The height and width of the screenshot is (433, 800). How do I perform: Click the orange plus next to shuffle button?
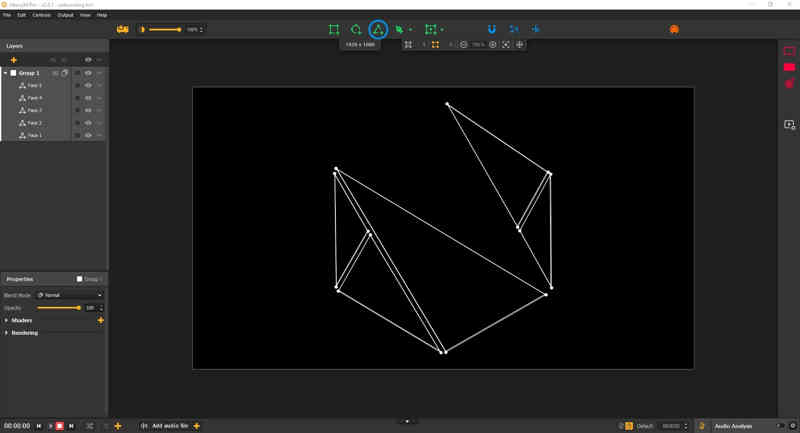[x=118, y=426]
